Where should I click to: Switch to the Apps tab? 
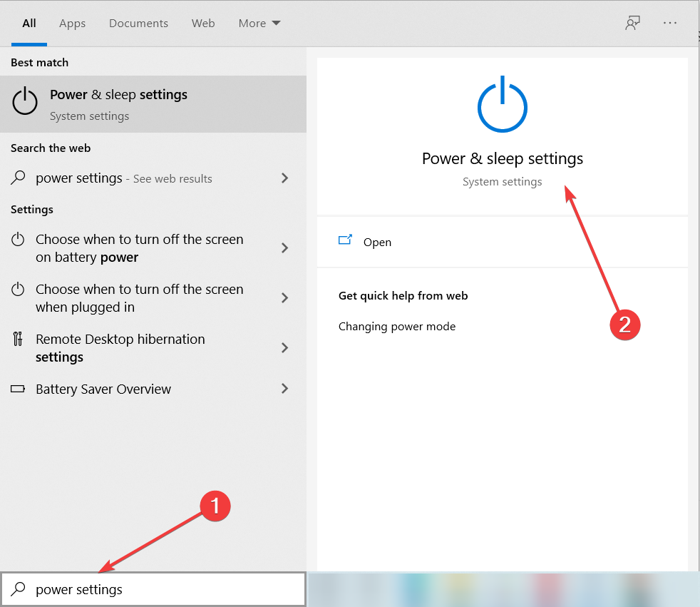tap(72, 24)
